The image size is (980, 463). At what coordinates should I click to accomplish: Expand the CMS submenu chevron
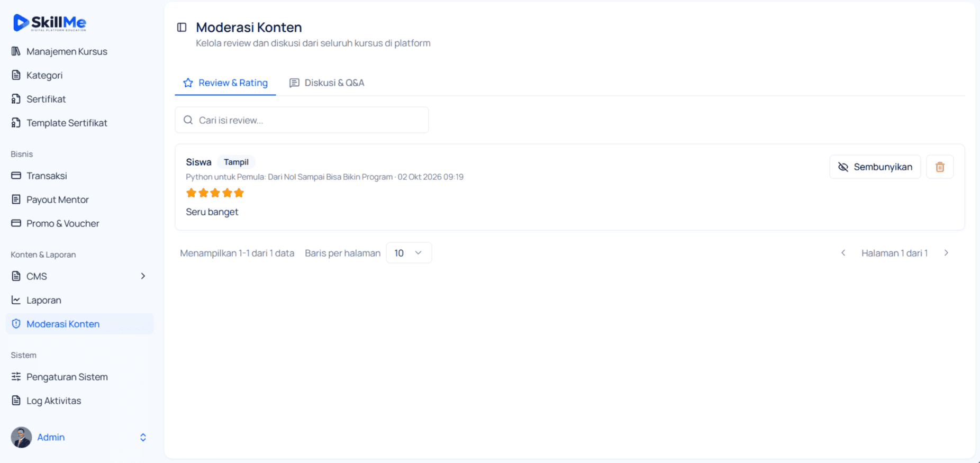point(143,276)
